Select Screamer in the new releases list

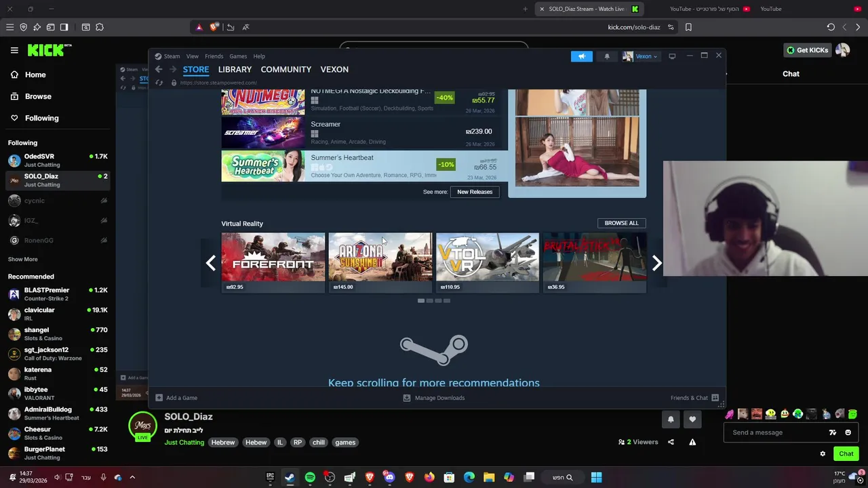click(363, 132)
